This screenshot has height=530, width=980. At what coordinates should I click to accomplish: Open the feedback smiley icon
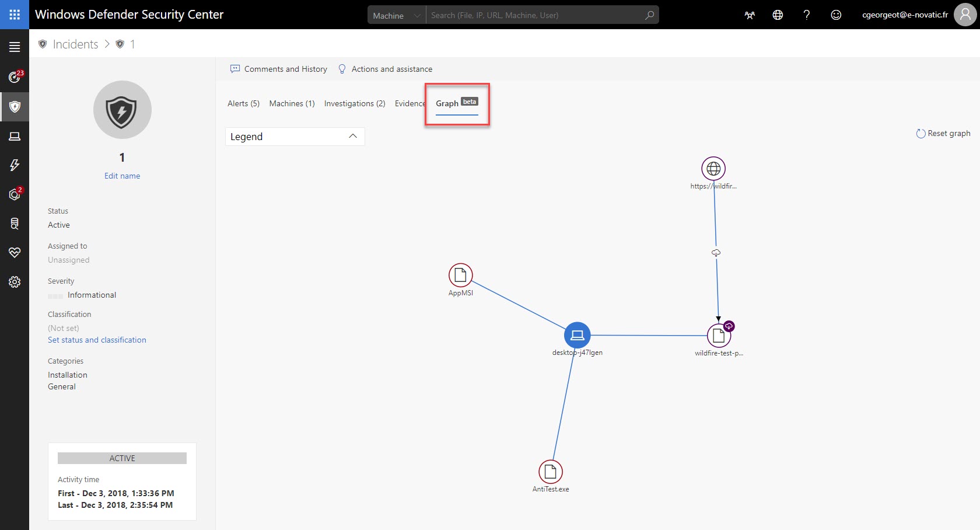pyautogui.click(x=836, y=15)
